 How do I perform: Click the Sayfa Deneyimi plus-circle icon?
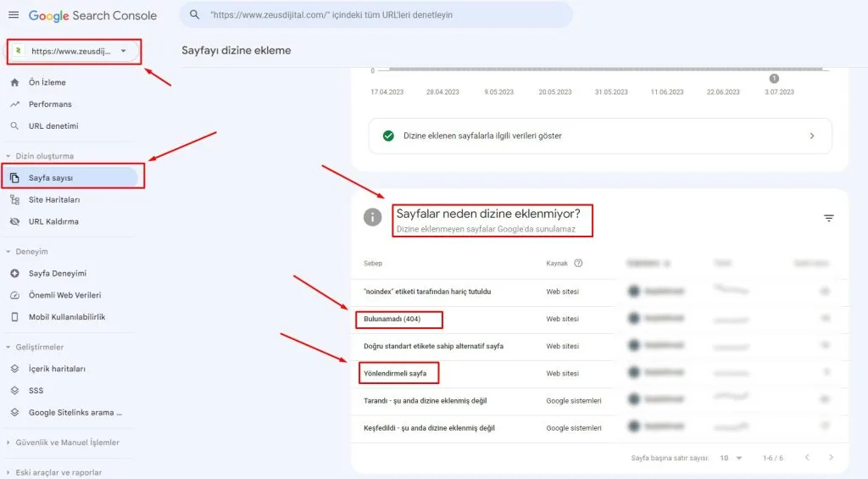(x=15, y=274)
